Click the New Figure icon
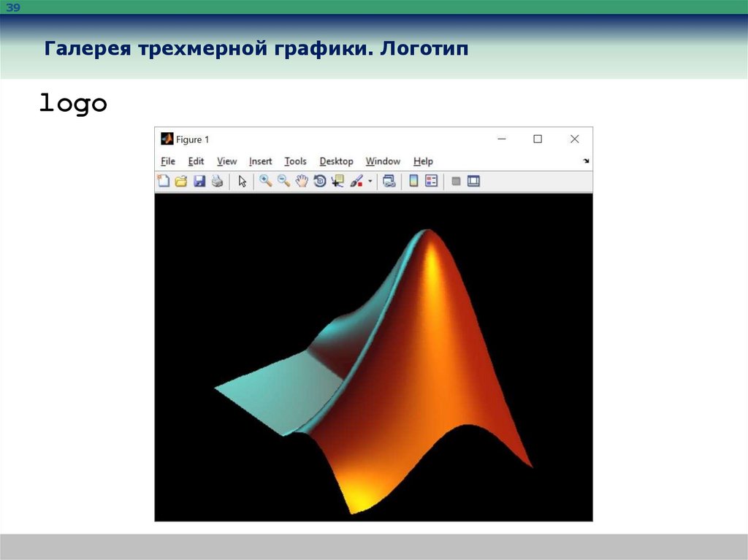Image resolution: width=748 pixels, height=560 pixels. tap(164, 181)
